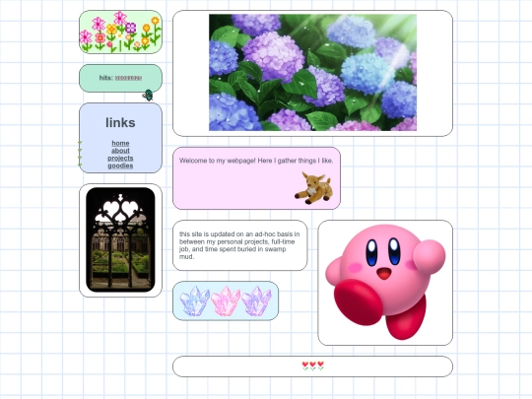This screenshot has width=532, height=399.
Task: Visit the goodies link
Action: point(120,166)
